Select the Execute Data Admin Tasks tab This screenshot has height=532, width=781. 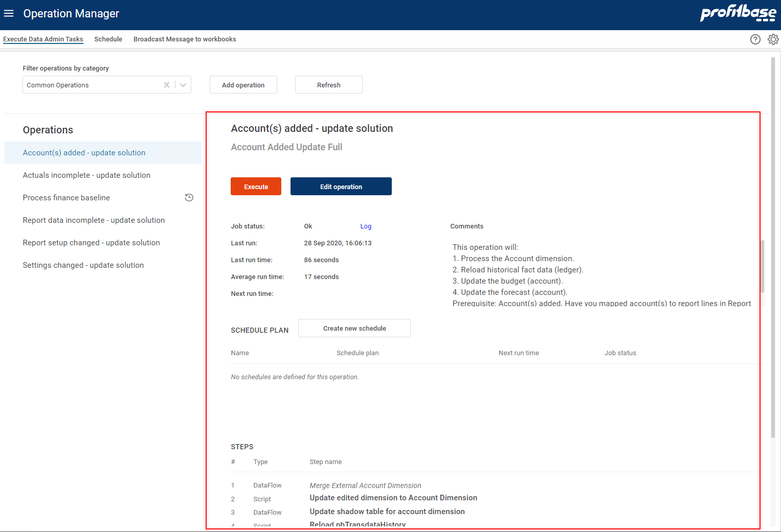click(43, 39)
